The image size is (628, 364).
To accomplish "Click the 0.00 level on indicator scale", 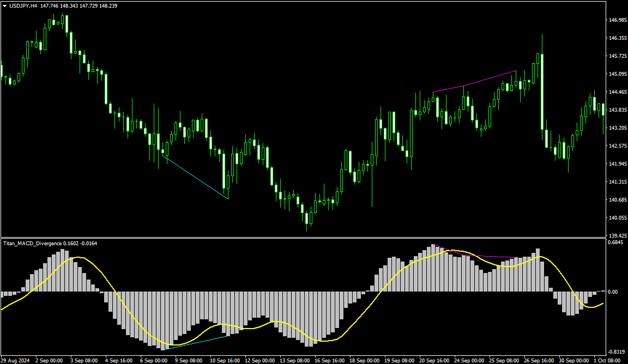I will pos(613,292).
